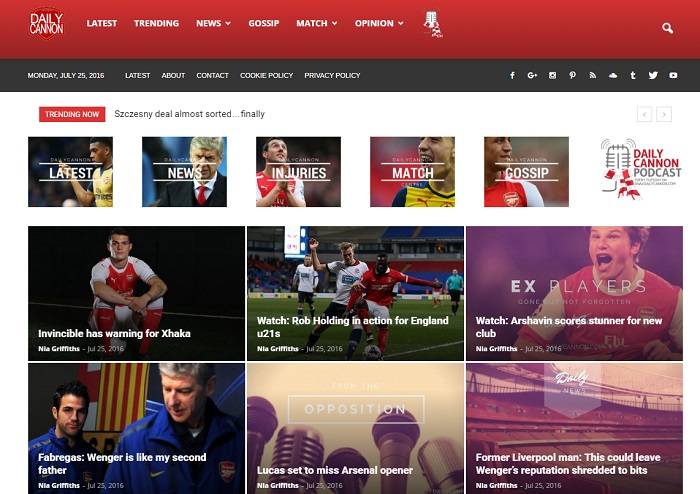Screen dimensions: 700x494
Task: Read 'Invincible has warning for Xhaka' article
Action: 114,333
